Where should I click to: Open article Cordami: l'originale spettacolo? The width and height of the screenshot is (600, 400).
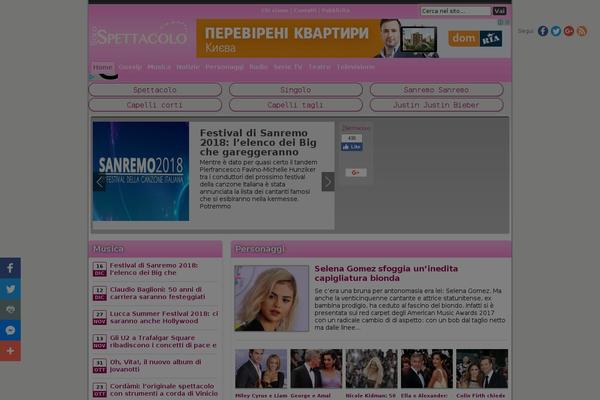tap(164, 389)
